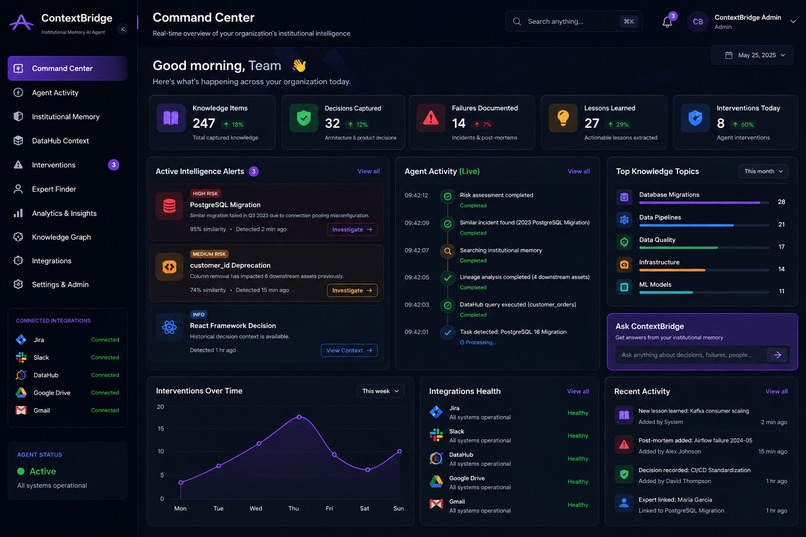The image size is (806, 537).
Task: Open the This month dropdown
Action: click(x=763, y=171)
